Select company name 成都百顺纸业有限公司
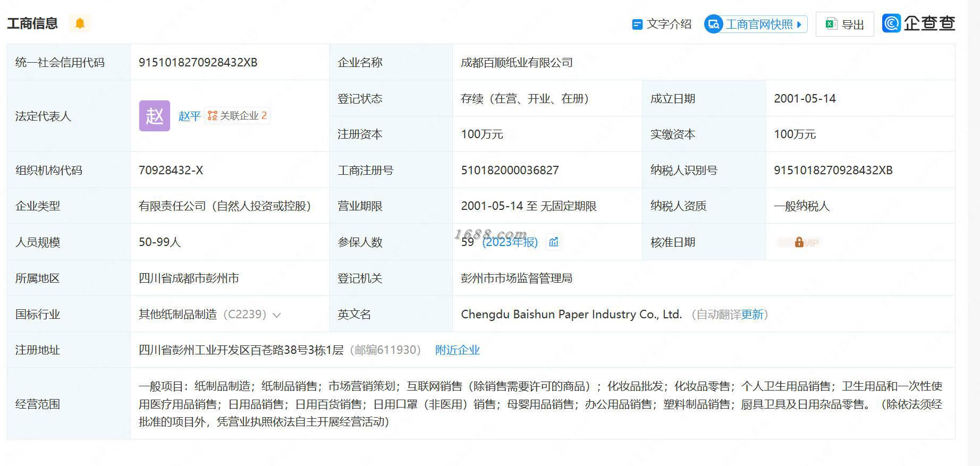Image resolution: width=980 pixels, height=466 pixels. [x=517, y=63]
